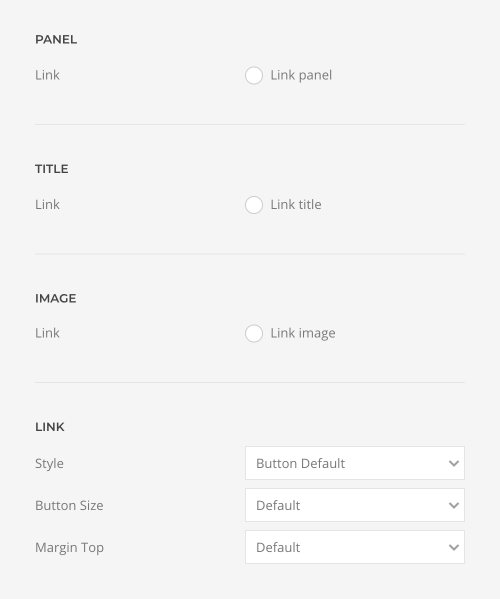Image resolution: width=500 pixels, height=599 pixels.
Task: Click the Button Size field label
Action: (x=69, y=505)
